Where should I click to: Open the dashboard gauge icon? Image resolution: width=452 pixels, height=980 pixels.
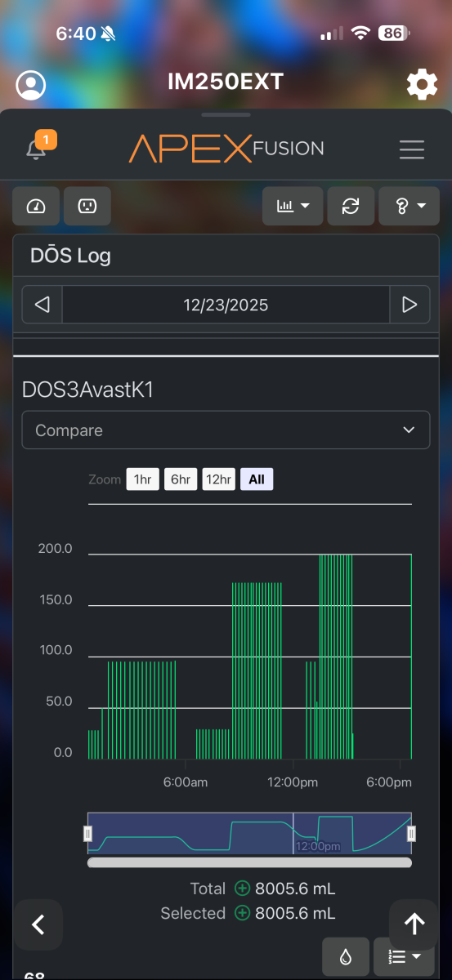[x=36, y=206]
